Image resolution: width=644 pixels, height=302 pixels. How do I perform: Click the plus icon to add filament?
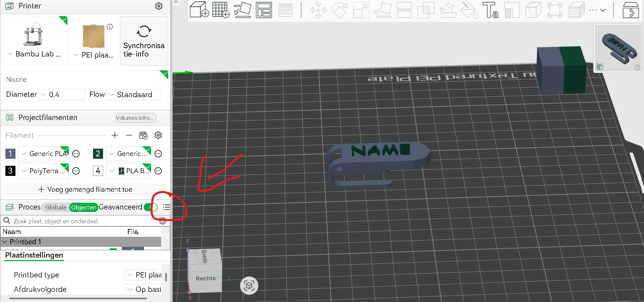[x=115, y=135]
